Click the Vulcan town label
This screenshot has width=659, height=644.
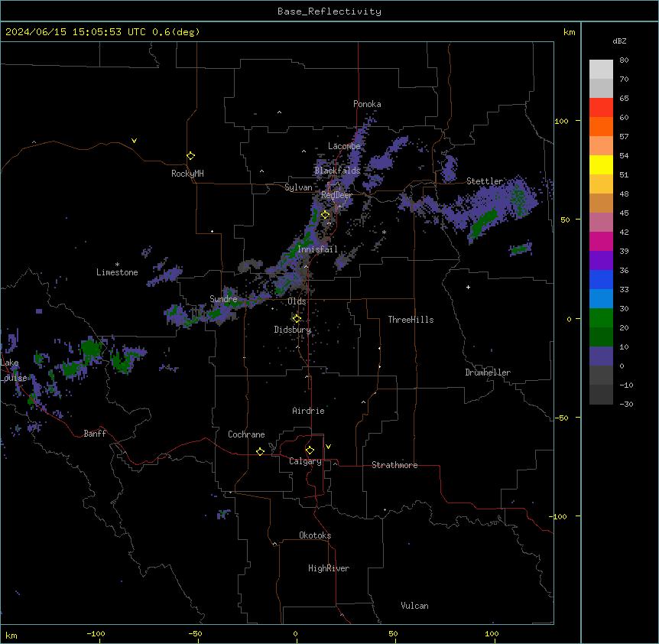click(x=414, y=606)
